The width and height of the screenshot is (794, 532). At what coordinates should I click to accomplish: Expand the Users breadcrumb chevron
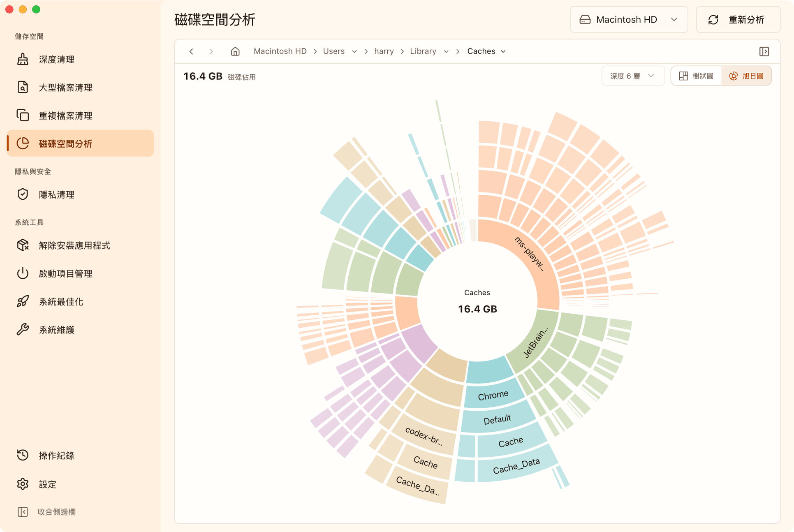point(354,51)
